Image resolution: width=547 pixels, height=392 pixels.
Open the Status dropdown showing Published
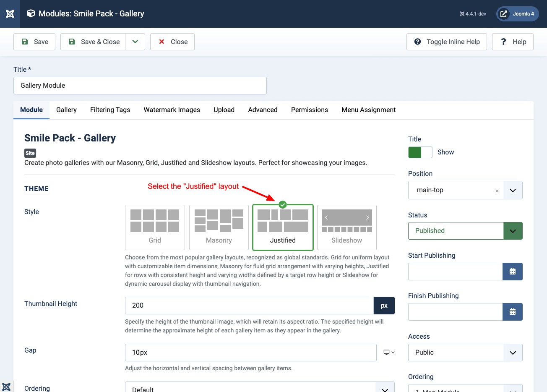(465, 231)
